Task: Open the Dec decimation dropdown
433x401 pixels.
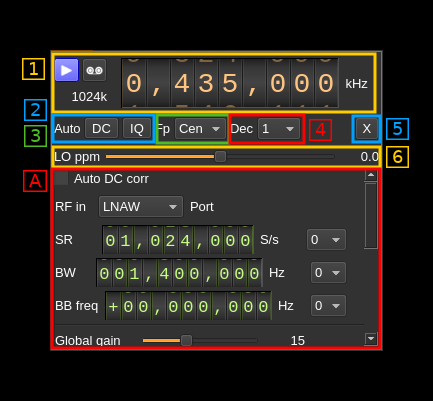Action: click(279, 128)
